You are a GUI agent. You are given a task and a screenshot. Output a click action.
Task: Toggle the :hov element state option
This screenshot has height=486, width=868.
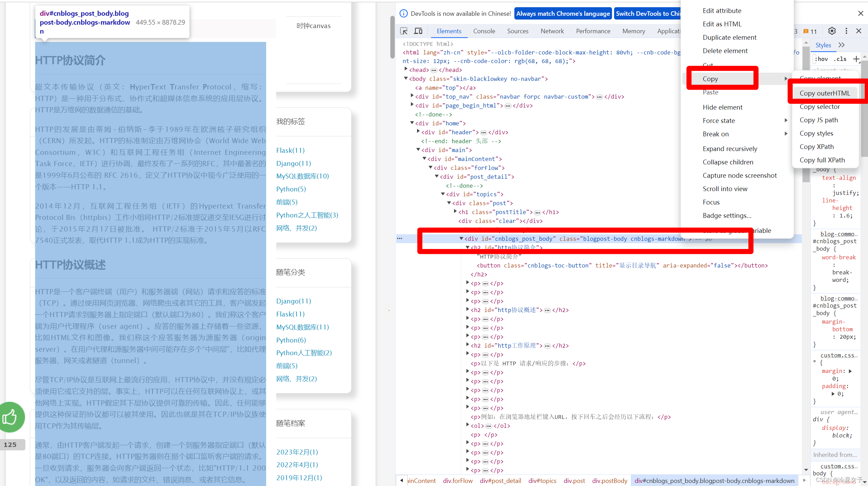click(x=822, y=59)
